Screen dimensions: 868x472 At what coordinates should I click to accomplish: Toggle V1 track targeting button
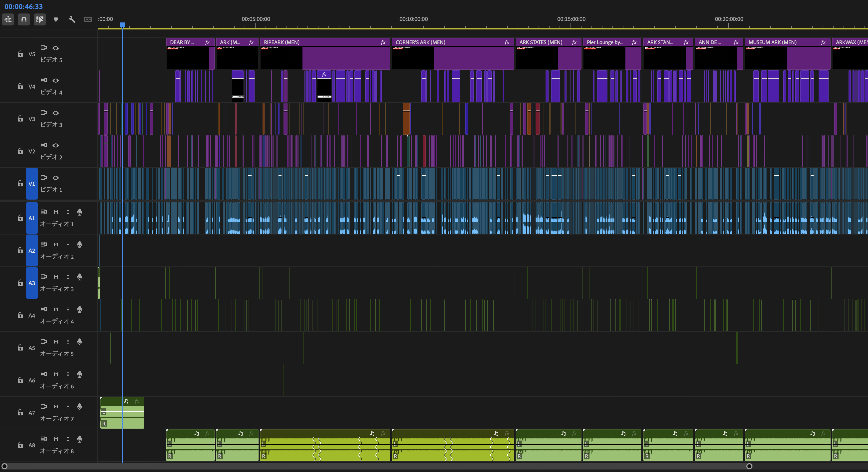[32, 184]
